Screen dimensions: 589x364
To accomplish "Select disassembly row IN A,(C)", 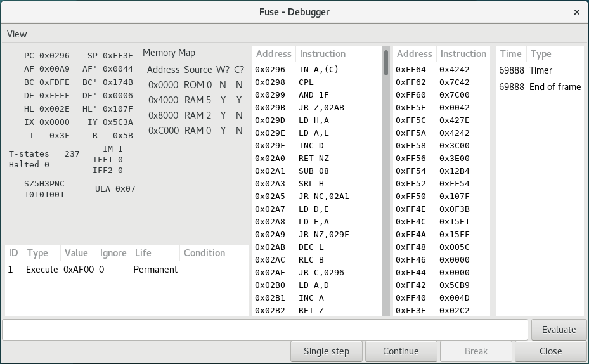I will click(x=317, y=70).
